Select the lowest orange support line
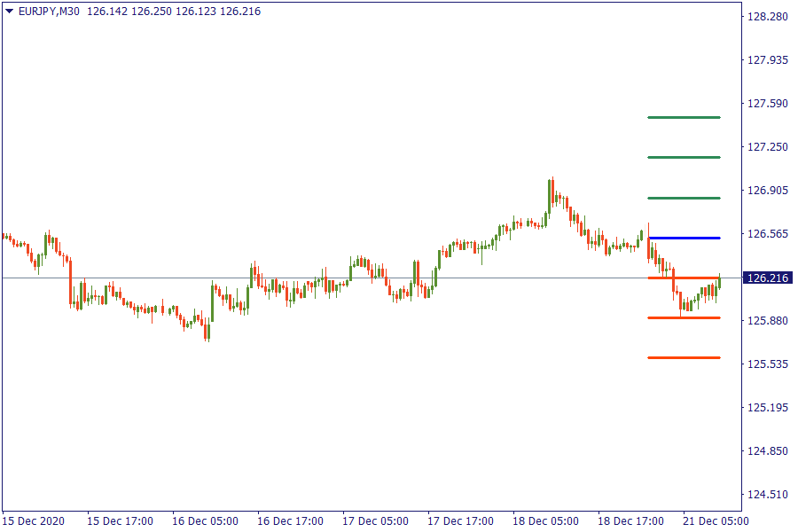The height and width of the screenshot is (532, 798). tap(684, 358)
